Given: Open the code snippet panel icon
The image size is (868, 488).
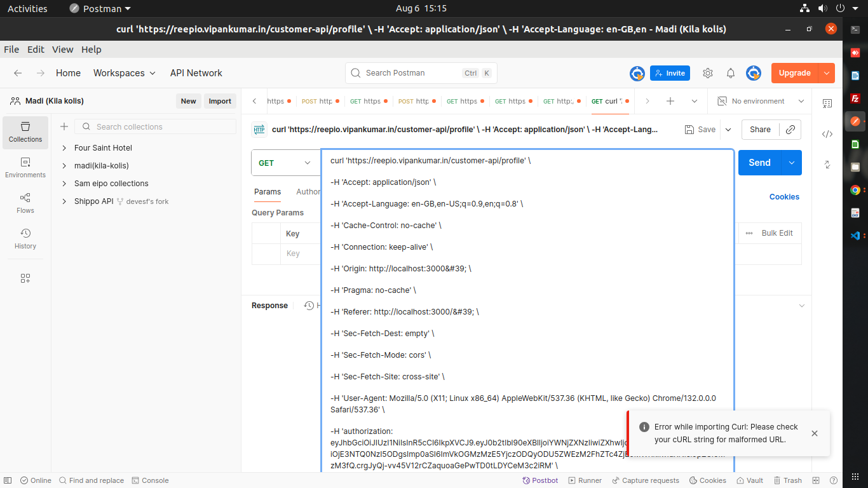Looking at the screenshot, I should click(x=827, y=134).
